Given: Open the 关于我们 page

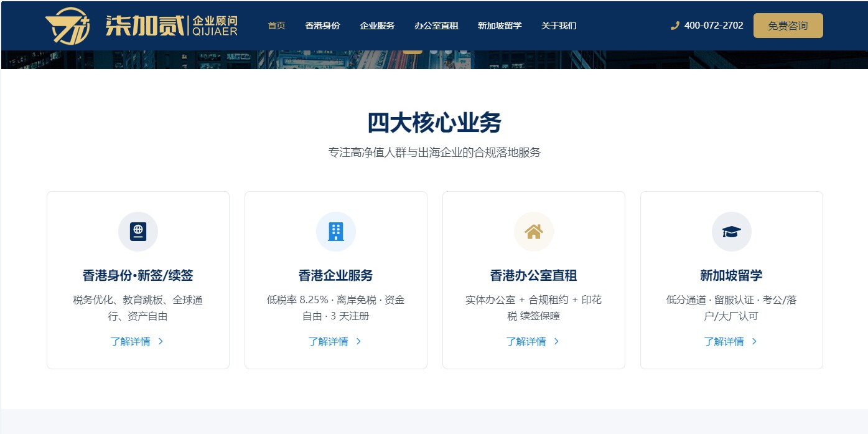Looking at the screenshot, I should click(x=559, y=26).
